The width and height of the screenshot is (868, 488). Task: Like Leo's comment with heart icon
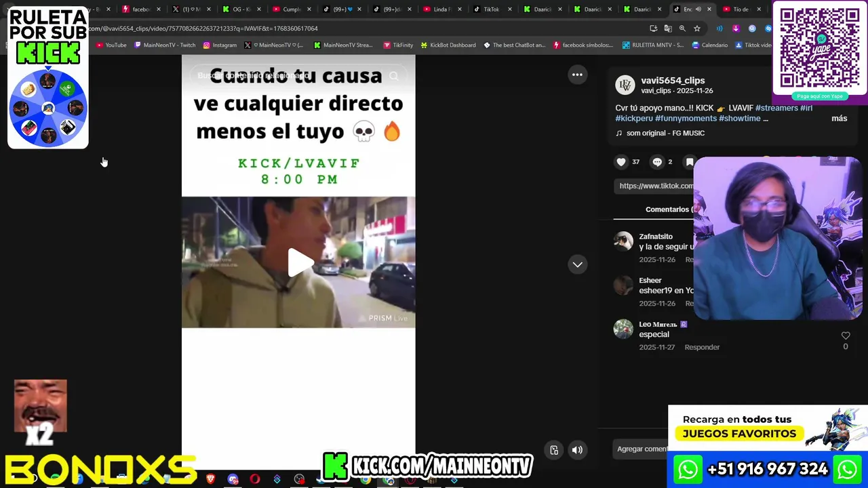tap(846, 335)
